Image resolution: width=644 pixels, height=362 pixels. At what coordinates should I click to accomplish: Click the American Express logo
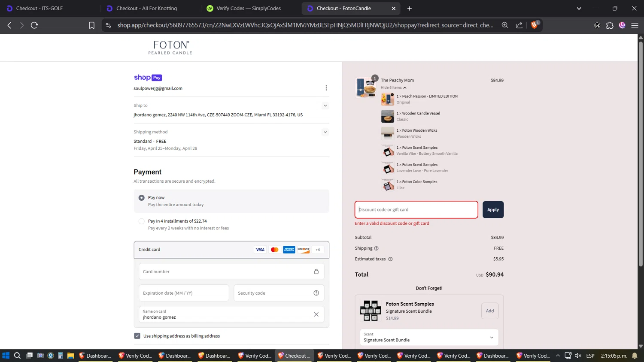289,250
